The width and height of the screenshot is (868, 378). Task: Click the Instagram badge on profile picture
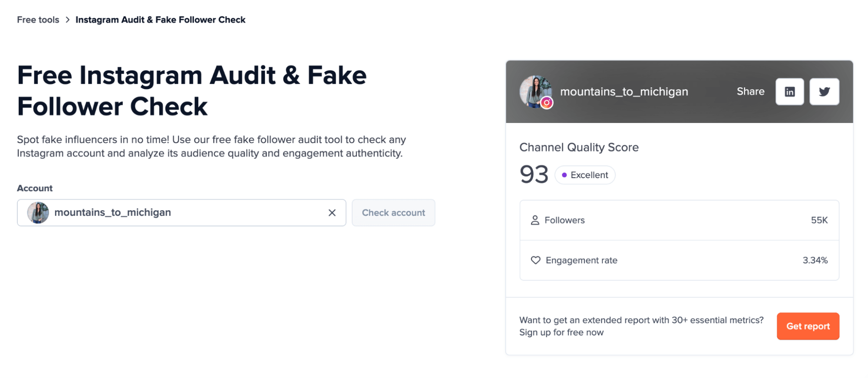pyautogui.click(x=547, y=103)
